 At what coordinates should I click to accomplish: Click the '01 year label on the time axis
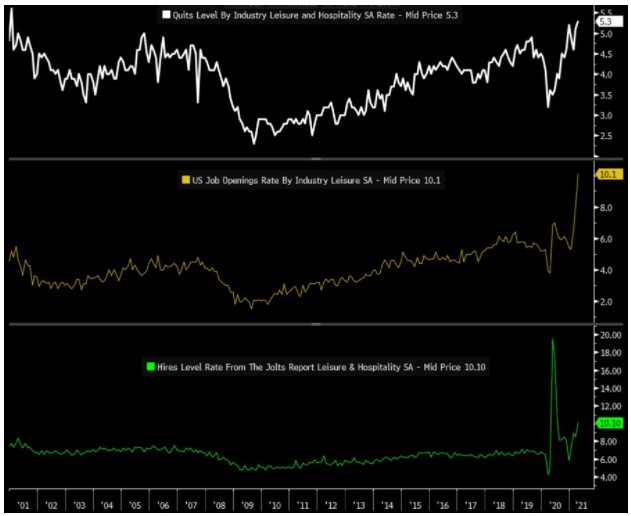pos(23,505)
